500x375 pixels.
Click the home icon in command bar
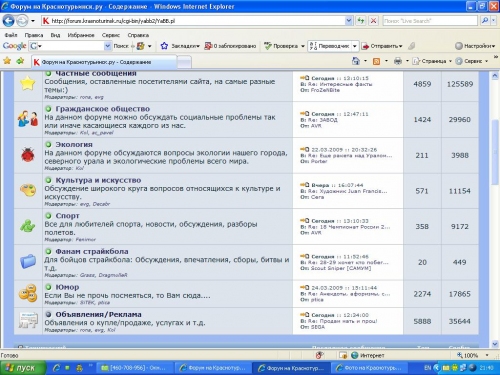click(356, 61)
